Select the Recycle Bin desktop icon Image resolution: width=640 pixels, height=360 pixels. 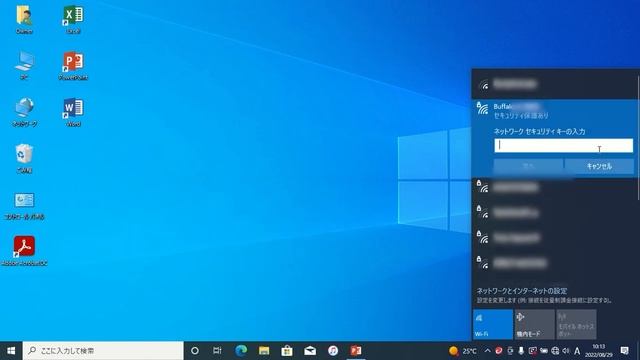pyautogui.click(x=24, y=158)
